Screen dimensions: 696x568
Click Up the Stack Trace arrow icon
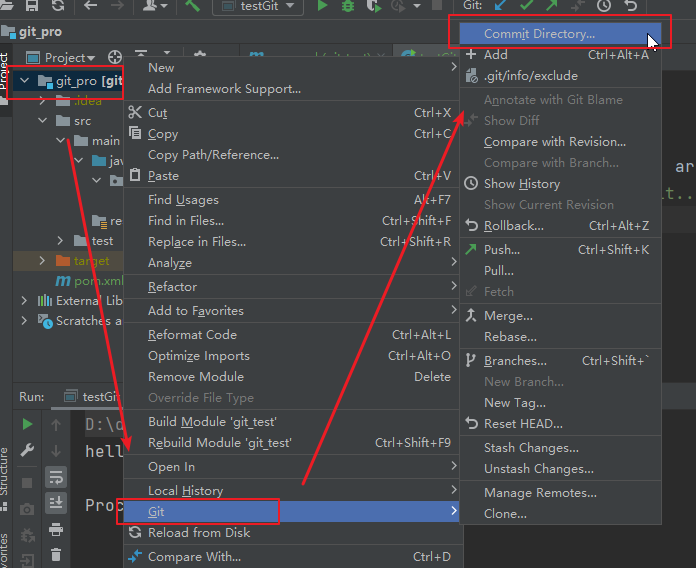click(x=56, y=425)
